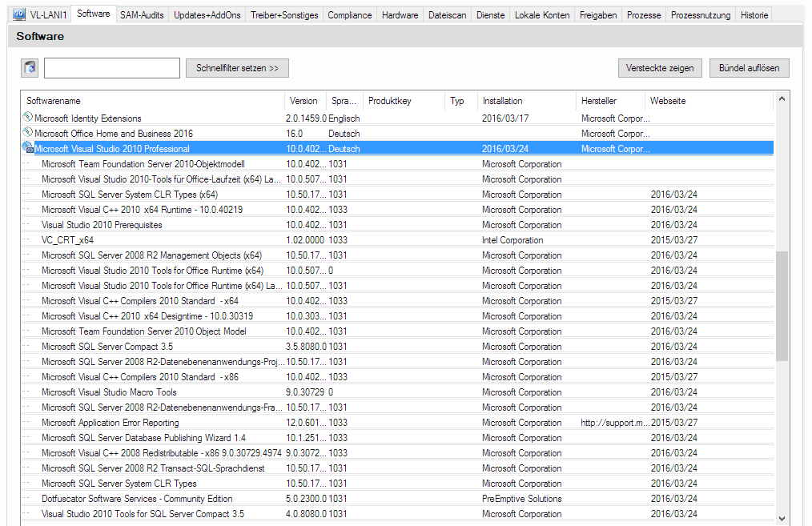
Task: Select Visual C++ Compilers 2010 Standard - x86
Action: coord(398,377)
